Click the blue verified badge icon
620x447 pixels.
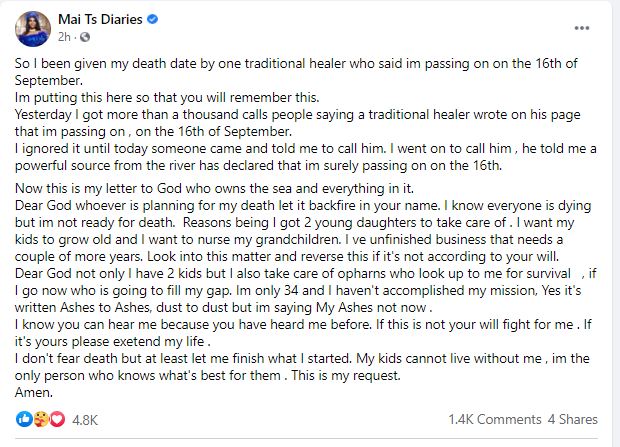[153, 19]
